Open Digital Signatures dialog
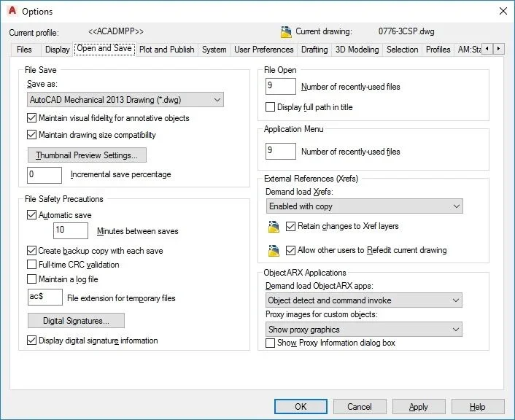This screenshot has width=515, height=420. tap(76, 321)
